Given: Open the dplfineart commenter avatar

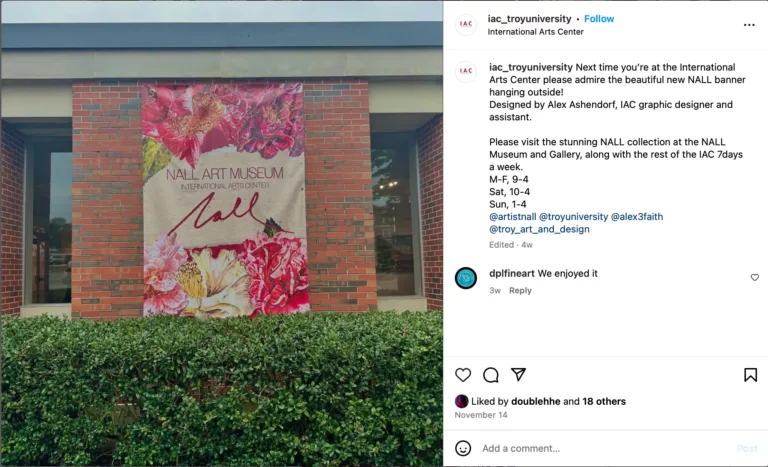Looking at the screenshot, I should [466, 278].
